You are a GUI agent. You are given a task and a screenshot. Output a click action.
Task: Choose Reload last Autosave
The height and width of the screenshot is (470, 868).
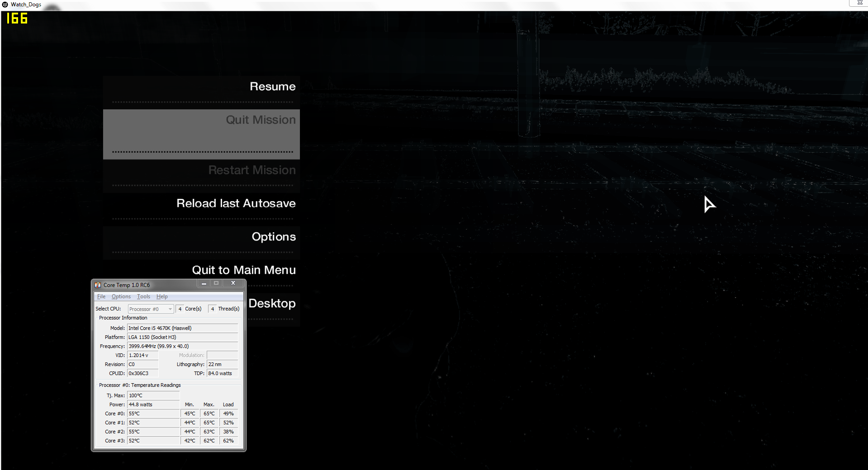pyautogui.click(x=236, y=203)
